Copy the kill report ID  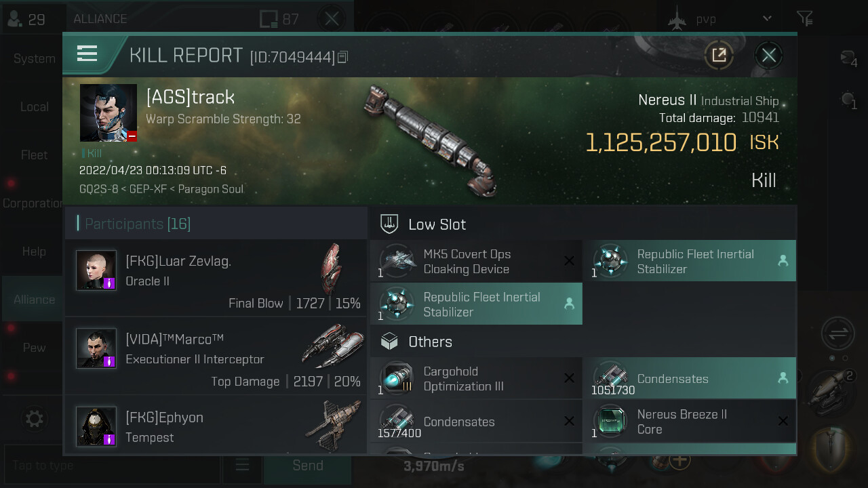[x=342, y=57]
